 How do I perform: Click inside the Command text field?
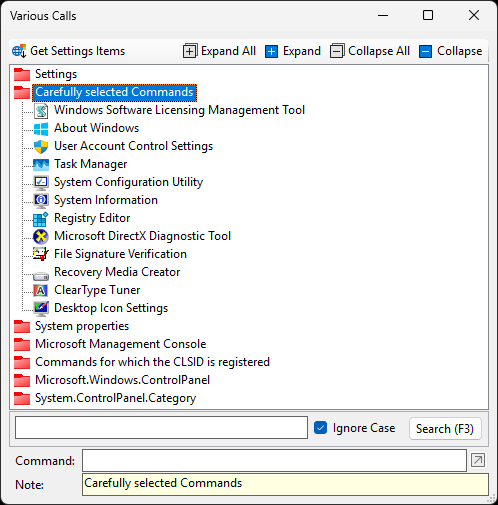tap(274, 460)
